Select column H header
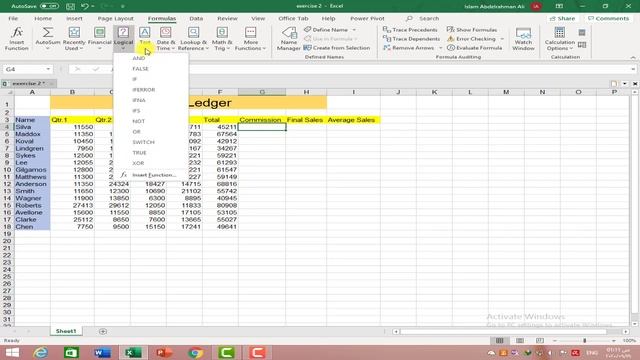 click(x=306, y=92)
